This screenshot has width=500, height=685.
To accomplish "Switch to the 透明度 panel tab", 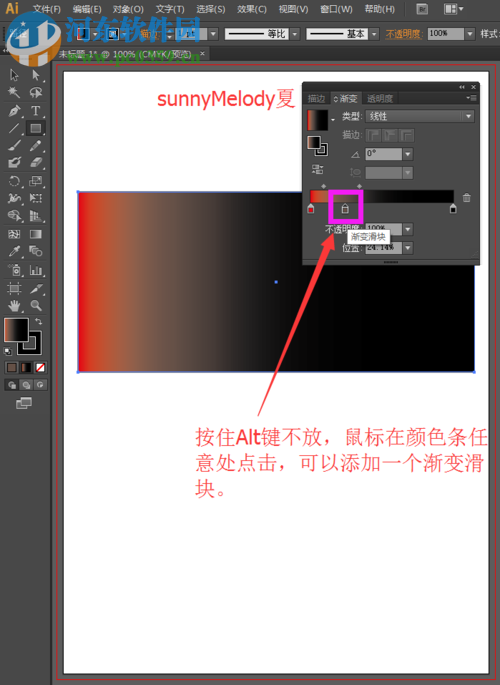I will tap(380, 99).
